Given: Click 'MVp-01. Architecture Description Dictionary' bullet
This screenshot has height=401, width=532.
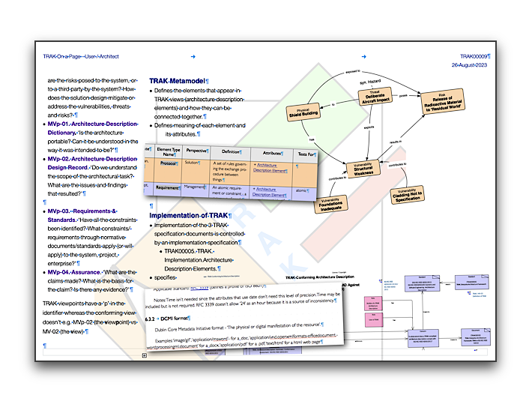Looking at the screenshot, I should (x=93, y=128).
